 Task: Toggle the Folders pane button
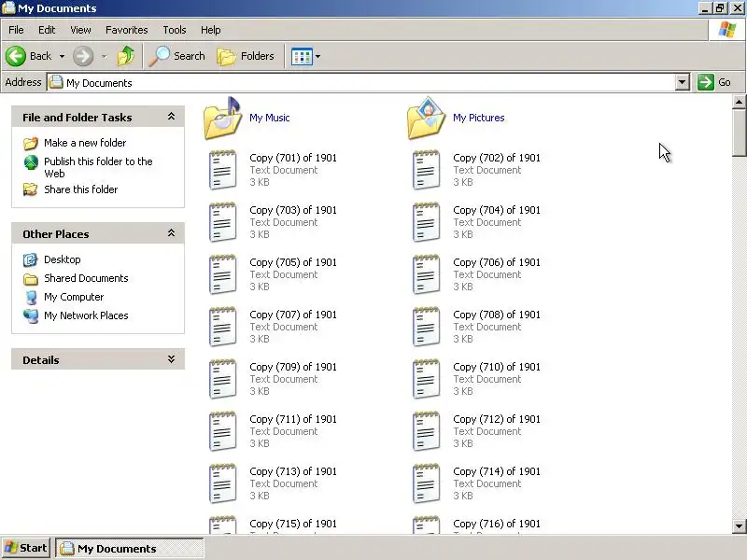coord(246,56)
